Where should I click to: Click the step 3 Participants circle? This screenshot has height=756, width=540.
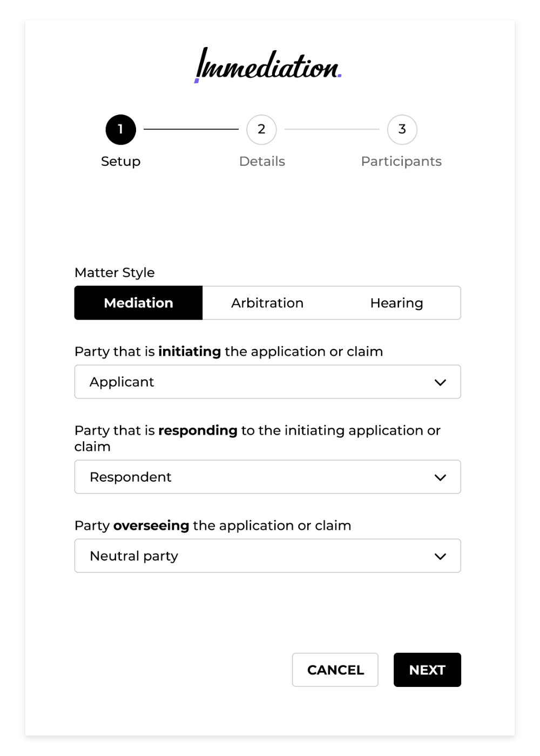(x=402, y=129)
